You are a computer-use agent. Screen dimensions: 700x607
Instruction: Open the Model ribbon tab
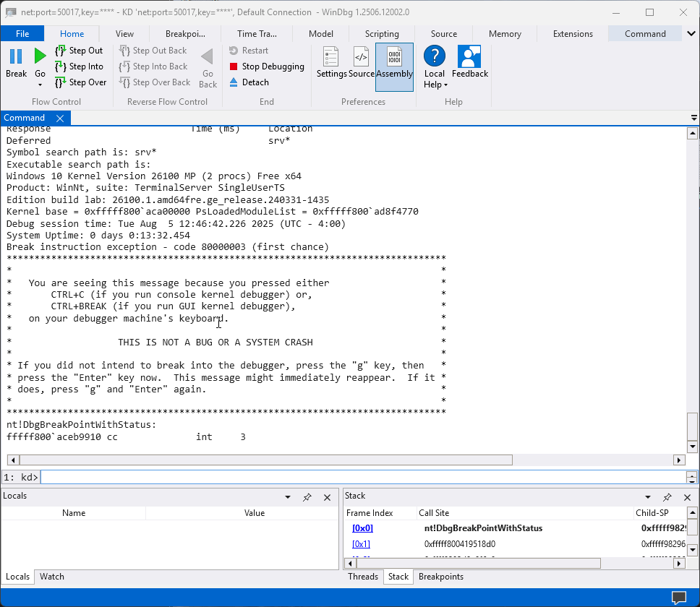tap(320, 34)
